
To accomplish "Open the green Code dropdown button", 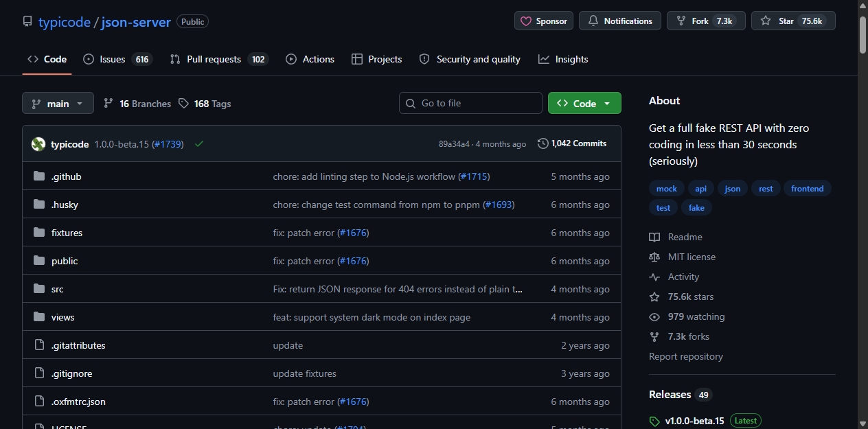I will click(584, 103).
